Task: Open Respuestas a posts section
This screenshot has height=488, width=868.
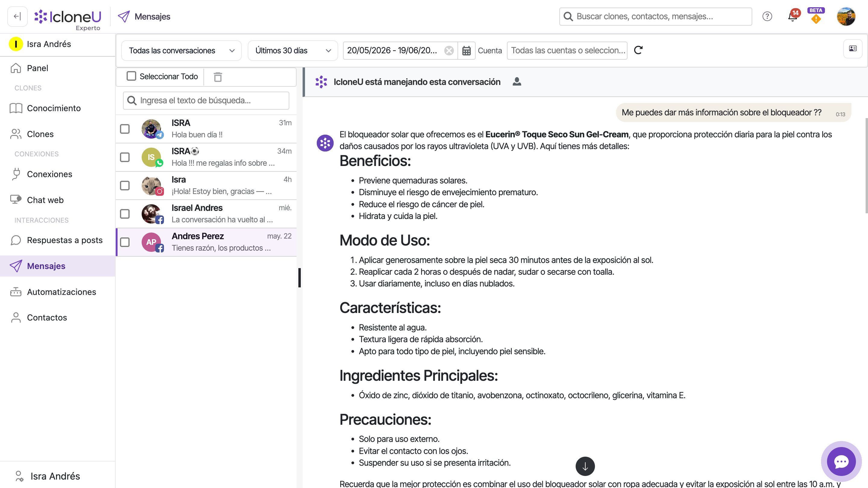Action: 58,240
